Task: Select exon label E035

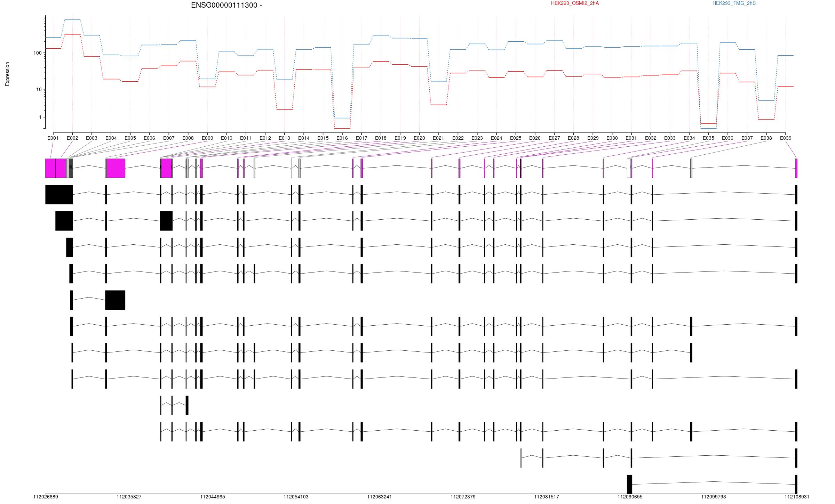Action: coord(708,138)
